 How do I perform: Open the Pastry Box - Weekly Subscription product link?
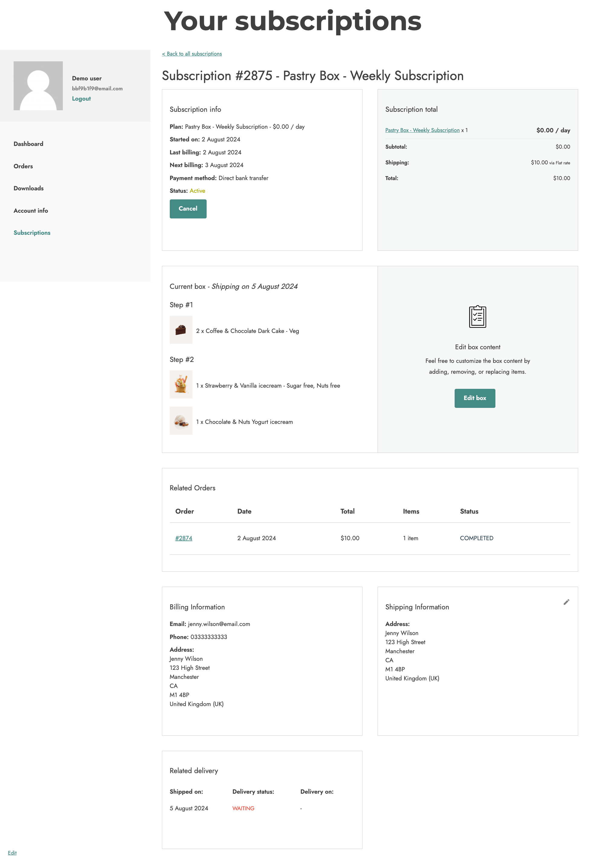pos(422,130)
